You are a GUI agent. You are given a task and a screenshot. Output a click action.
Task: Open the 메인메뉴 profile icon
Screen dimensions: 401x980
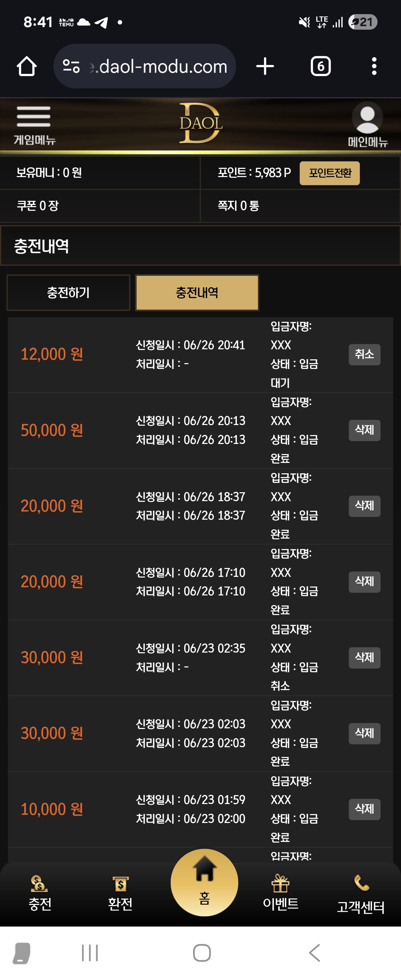tap(367, 125)
